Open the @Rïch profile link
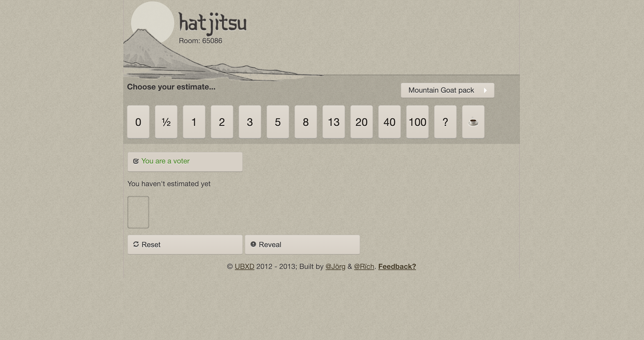 click(364, 266)
